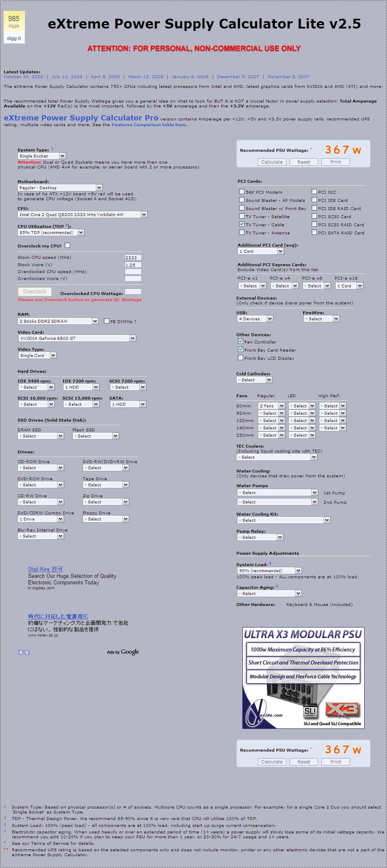This screenshot has width=387, height=868.
Task: Click the greyed-out Overclock button
Action: 35,292
